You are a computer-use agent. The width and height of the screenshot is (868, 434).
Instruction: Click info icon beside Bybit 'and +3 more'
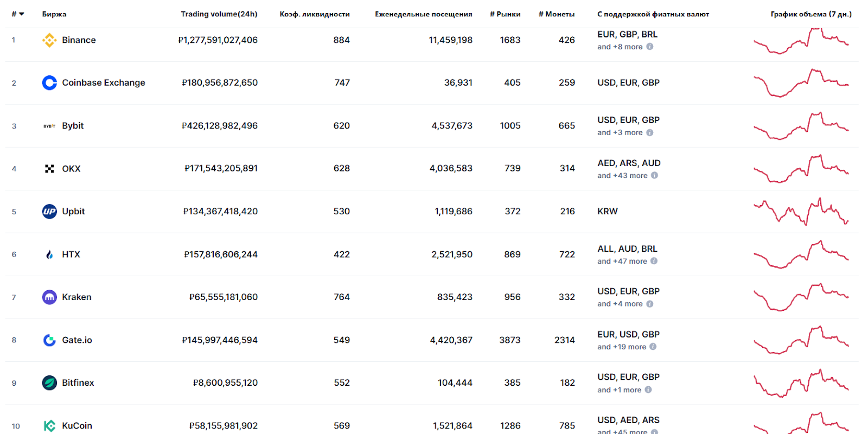coord(650,132)
